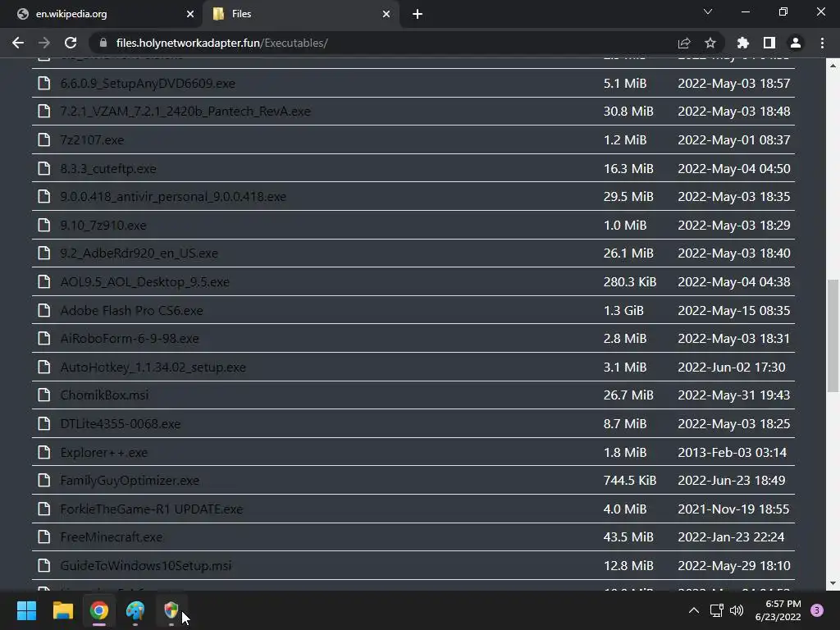Open the Extensions puzzle menu

[x=743, y=43]
